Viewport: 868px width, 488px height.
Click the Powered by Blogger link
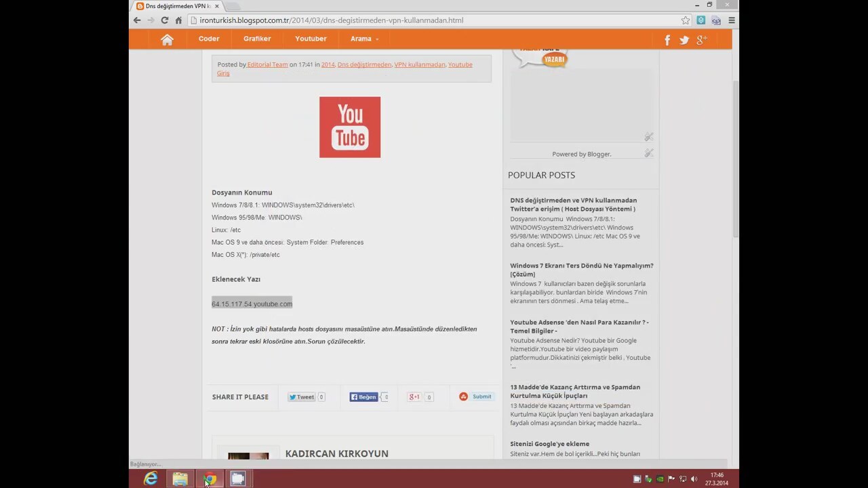pyautogui.click(x=582, y=154)
